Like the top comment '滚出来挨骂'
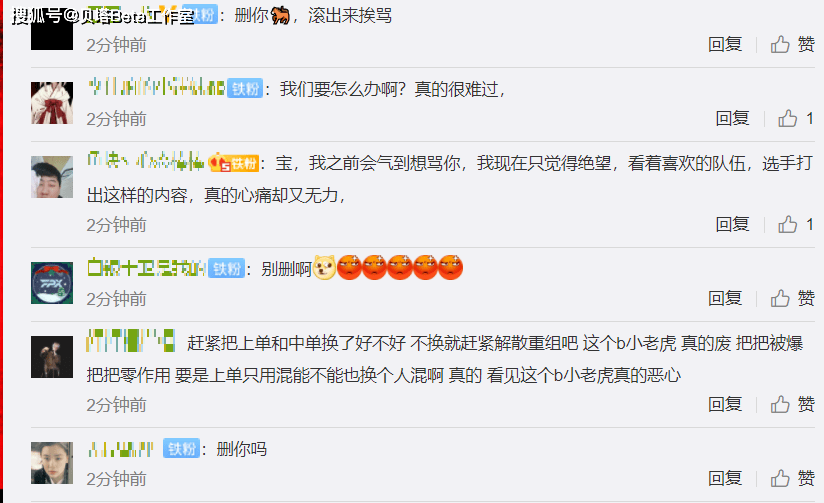Viewport: 824px width, 503px height. 792,45
